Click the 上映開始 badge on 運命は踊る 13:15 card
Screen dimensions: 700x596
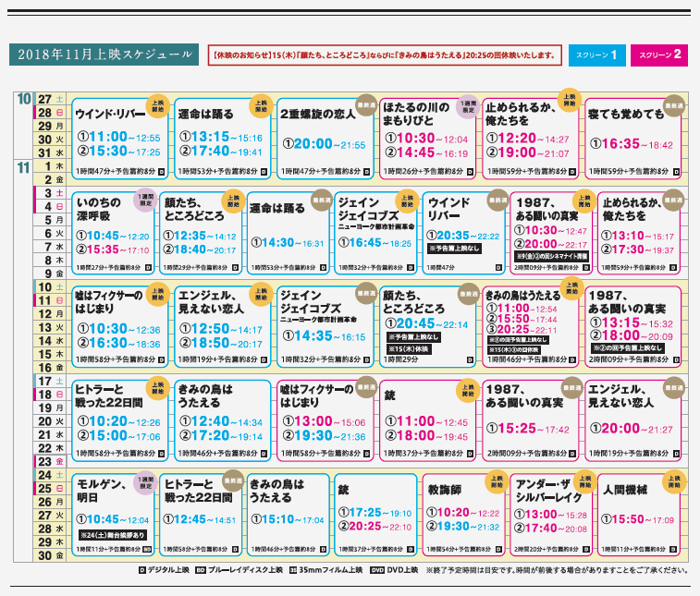261,106
